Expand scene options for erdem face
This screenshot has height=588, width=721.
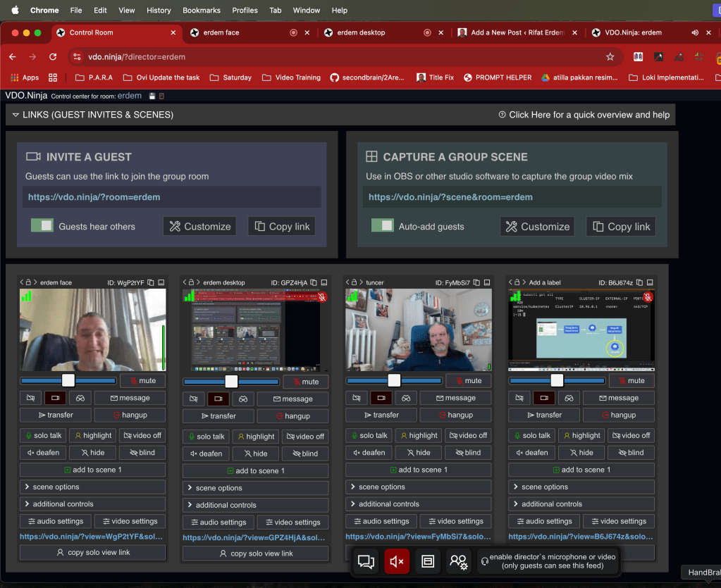92,487
